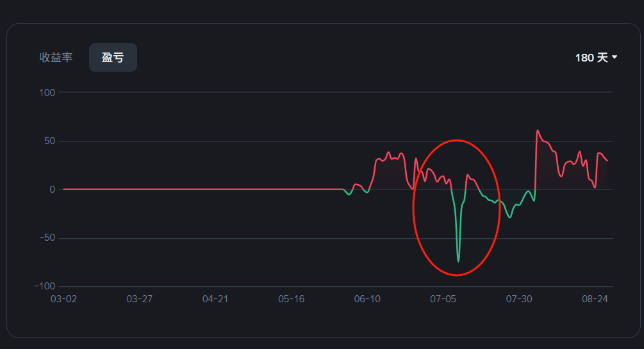
Task: Click the 08-24 date label on x-axis
Action: [595, 299]
